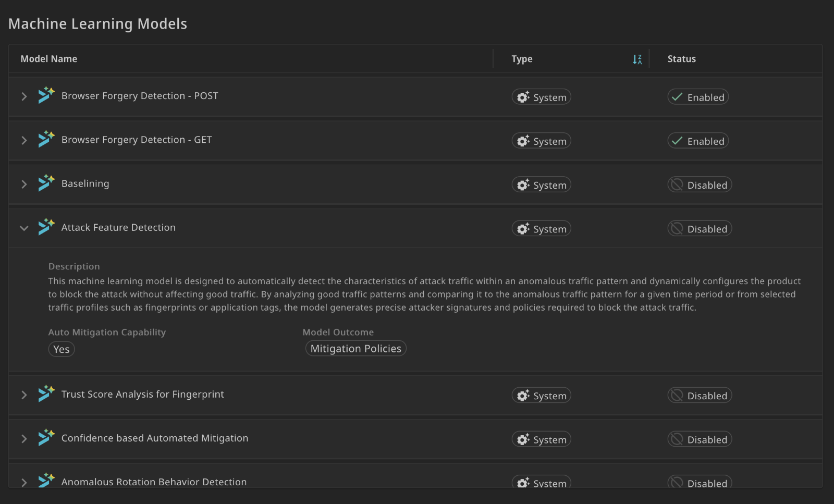Expand the Baselining row
The image size is (834, 504).
tap(24, 184)
